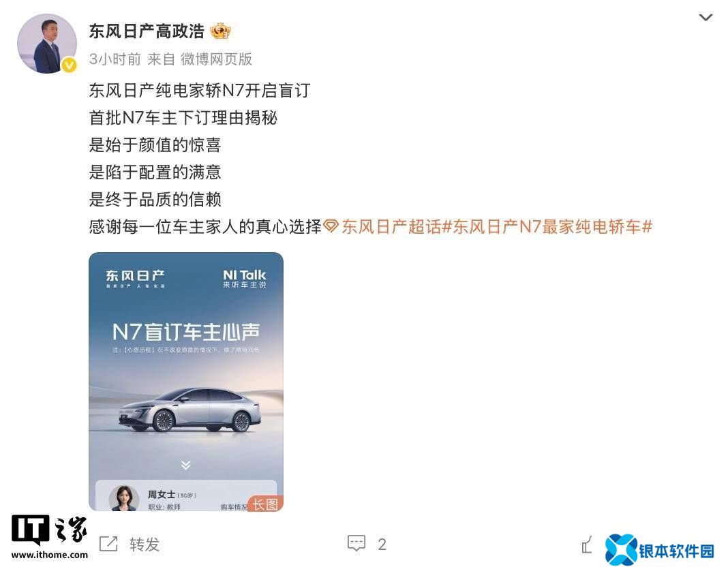Open the post options chevron menu
This screenshot has width=728, height=567.
[706, 18]
